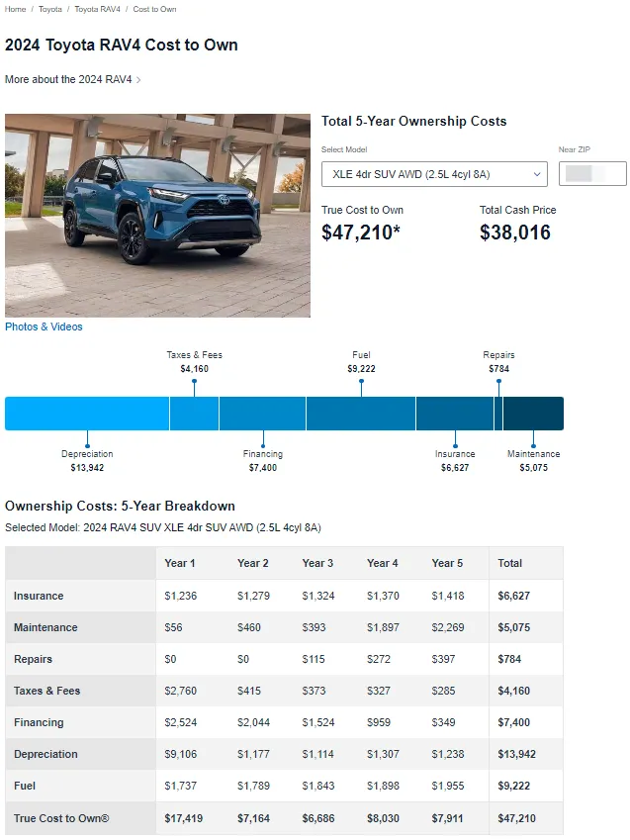Click the Maintenance bar segment
Viewport: 630px width, 840px height.
[533, 414]
